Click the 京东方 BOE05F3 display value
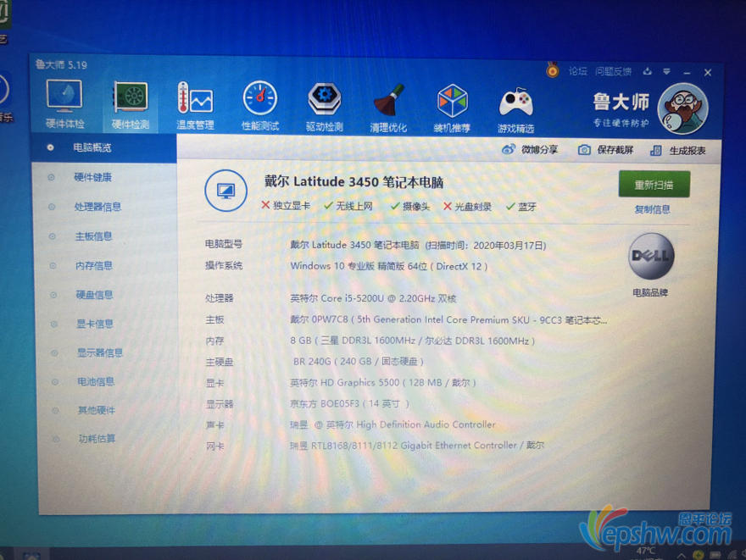This screenshot has width=746, height=560. pos(349,403)
